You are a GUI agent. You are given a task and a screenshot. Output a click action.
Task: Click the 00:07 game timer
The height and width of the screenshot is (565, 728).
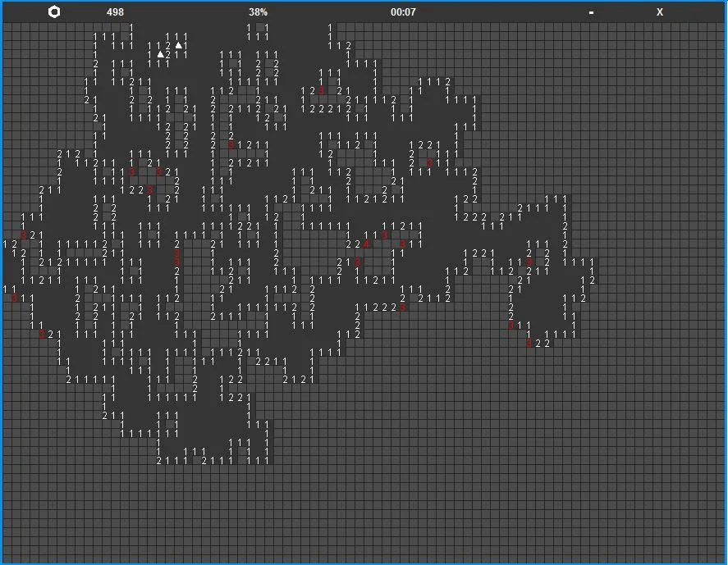coord(403,12)
